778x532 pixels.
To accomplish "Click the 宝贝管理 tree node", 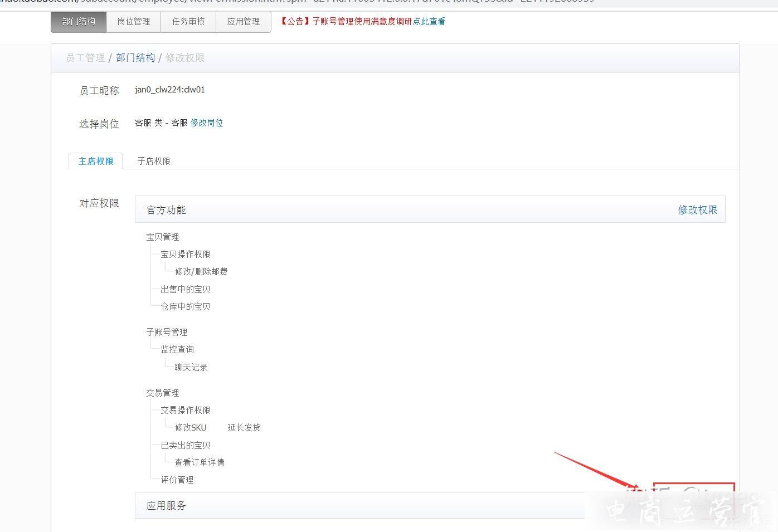I will click(x=163, y=237).
